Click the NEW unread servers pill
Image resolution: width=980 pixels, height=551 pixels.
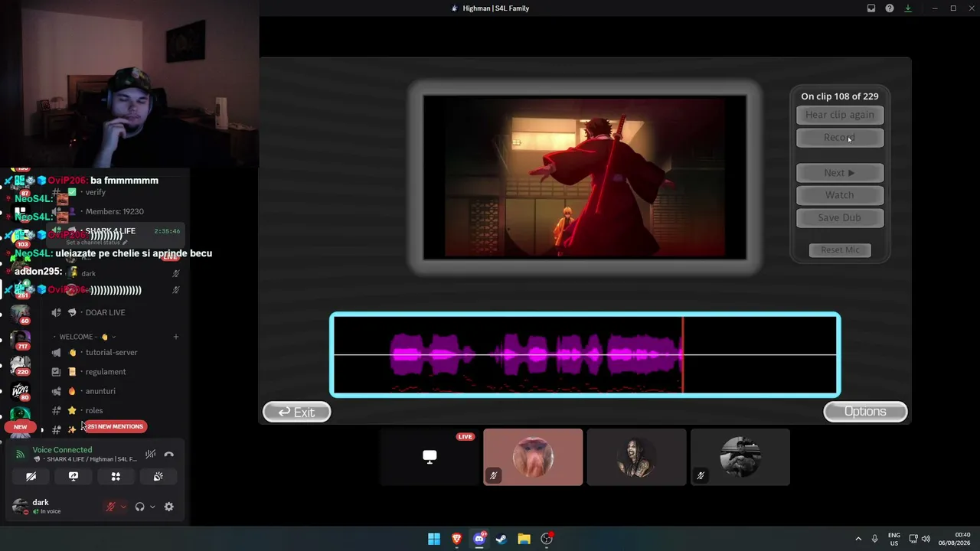(21, 427)
